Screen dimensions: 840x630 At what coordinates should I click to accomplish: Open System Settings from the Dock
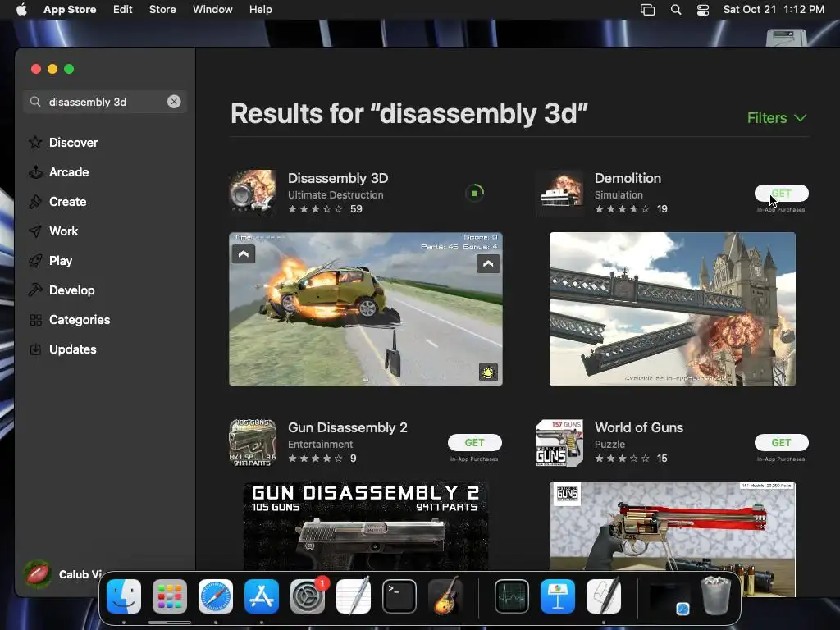point(308,596)
